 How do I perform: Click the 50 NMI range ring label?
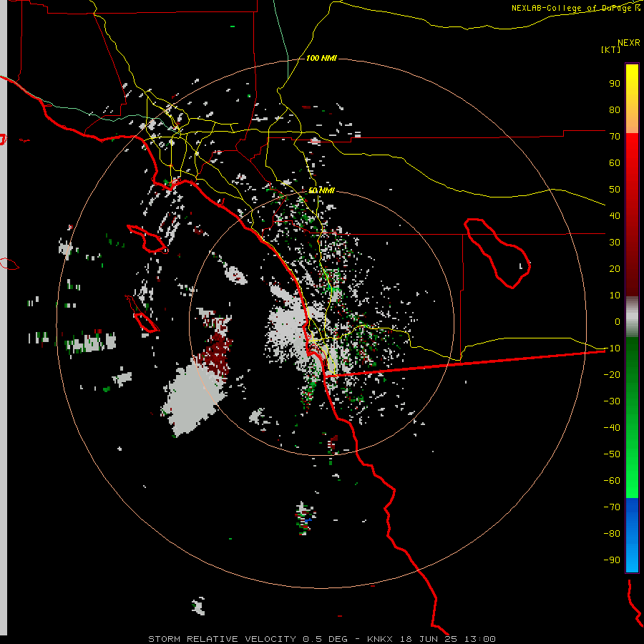(321, 190)
